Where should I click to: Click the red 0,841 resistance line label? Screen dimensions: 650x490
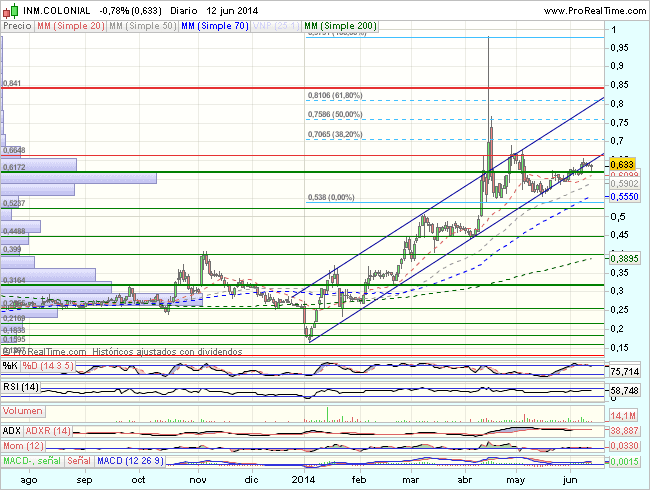tap(12, 84)
